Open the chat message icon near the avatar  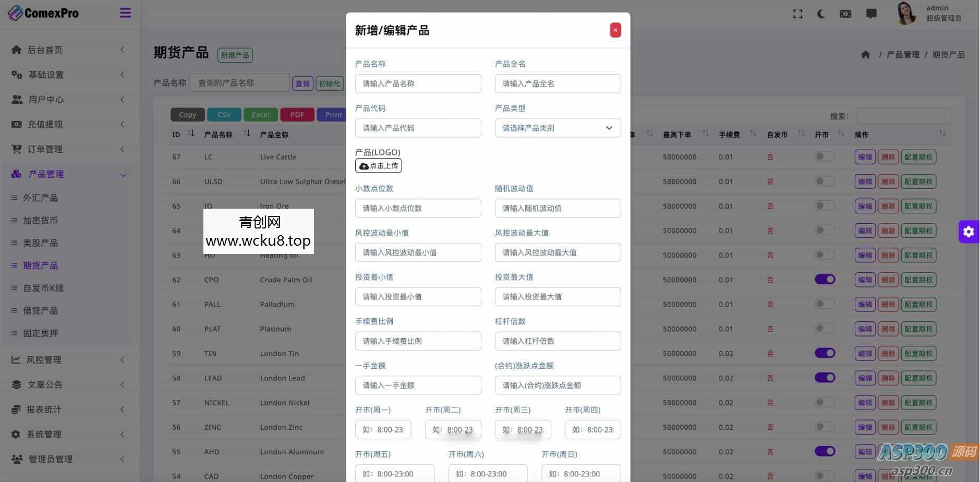[871, 14]
